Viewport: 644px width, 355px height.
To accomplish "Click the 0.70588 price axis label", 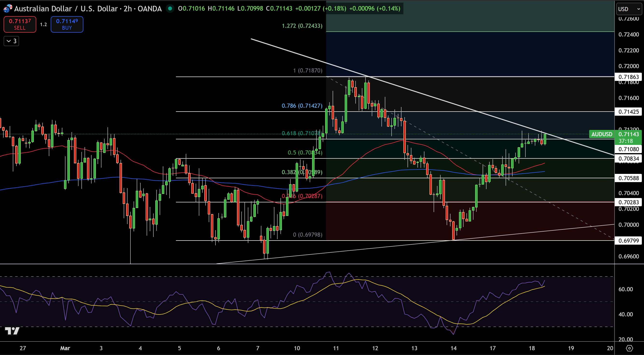I will tap(629, 178).
